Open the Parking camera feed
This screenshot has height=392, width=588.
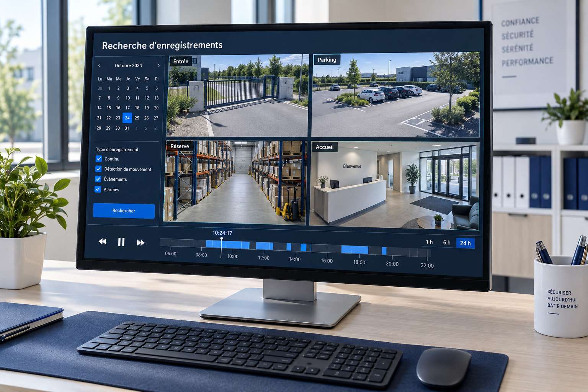pos(396,95)
